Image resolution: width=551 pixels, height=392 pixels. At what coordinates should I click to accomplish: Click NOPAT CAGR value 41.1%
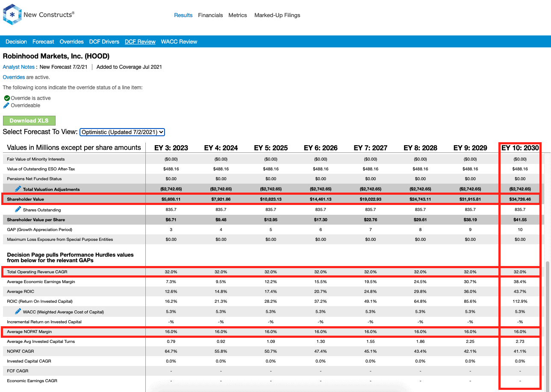pos(520,351)
